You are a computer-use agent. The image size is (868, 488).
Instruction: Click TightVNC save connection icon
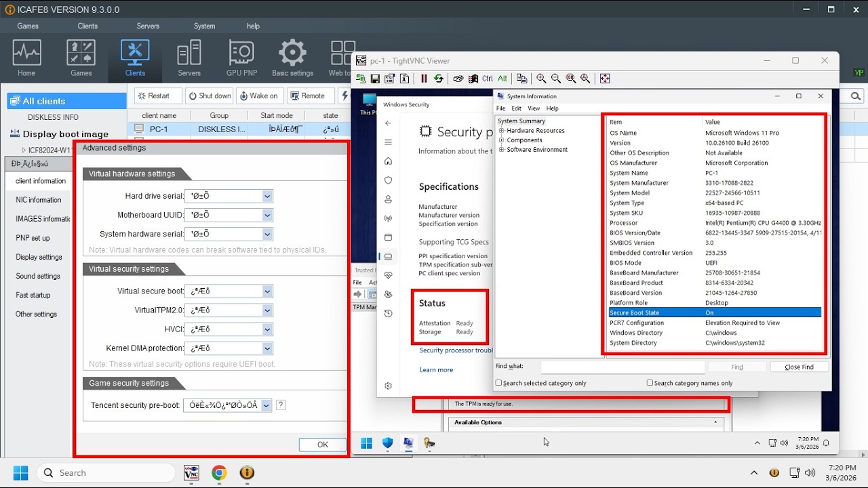[375, 79]
